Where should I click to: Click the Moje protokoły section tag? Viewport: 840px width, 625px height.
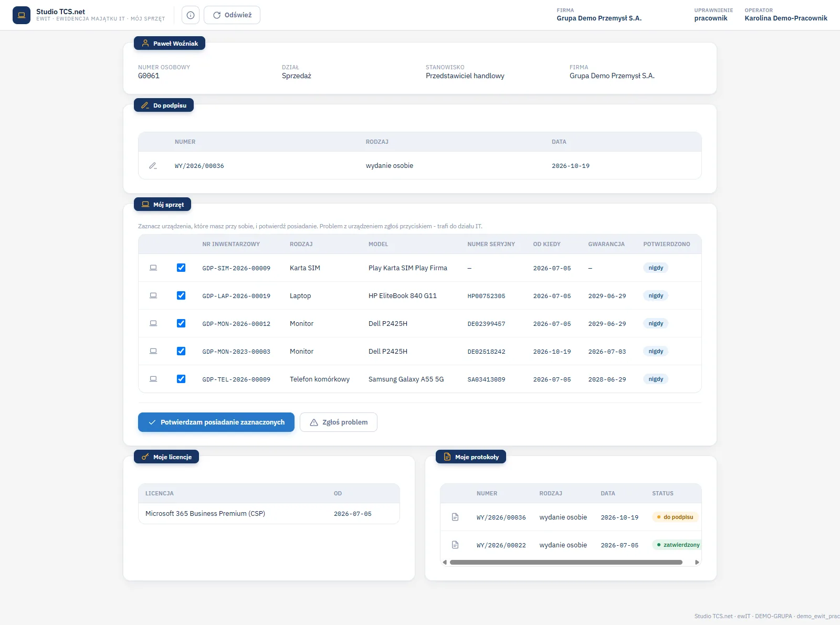pos(471,457)
